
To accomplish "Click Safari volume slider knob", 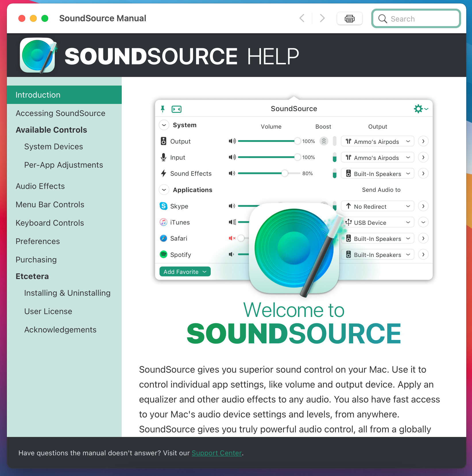I will [241, 238].
